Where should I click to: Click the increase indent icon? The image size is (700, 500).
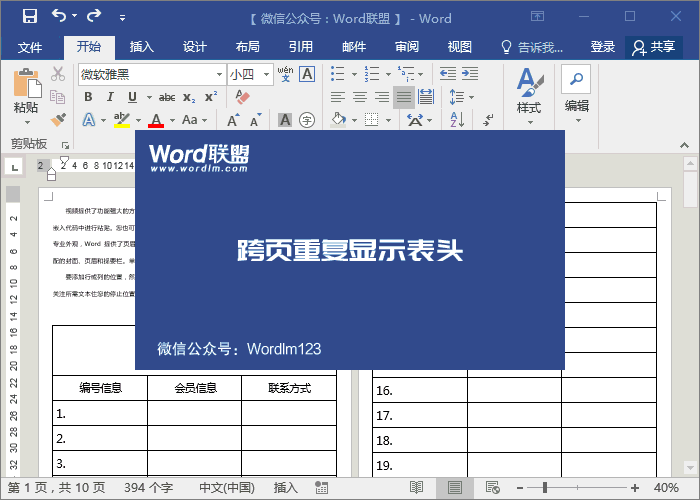[470, 74]
